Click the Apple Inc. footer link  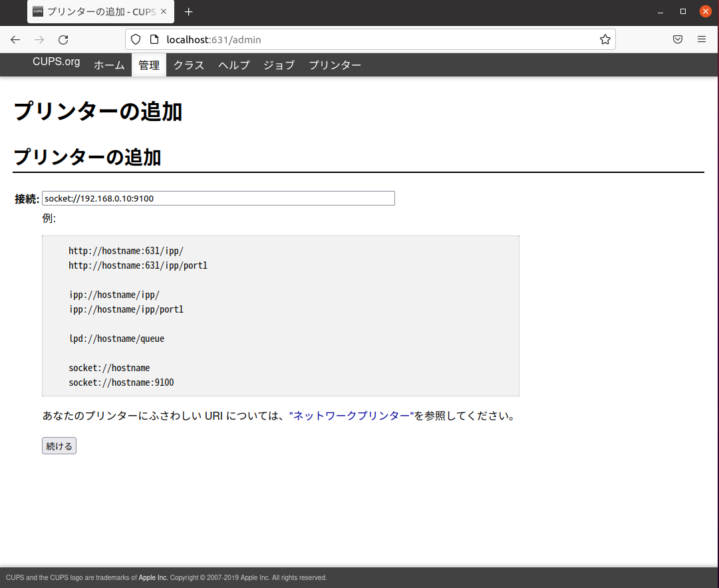(153, 577)
